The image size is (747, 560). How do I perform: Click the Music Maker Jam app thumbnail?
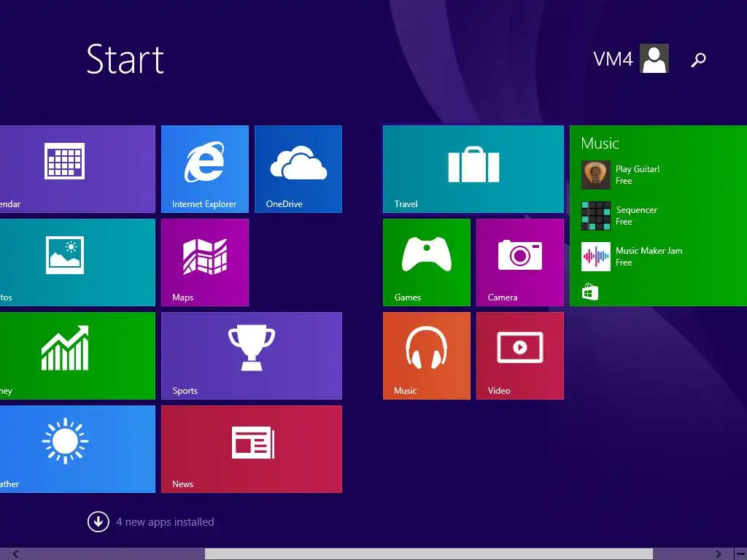(596, 257)
